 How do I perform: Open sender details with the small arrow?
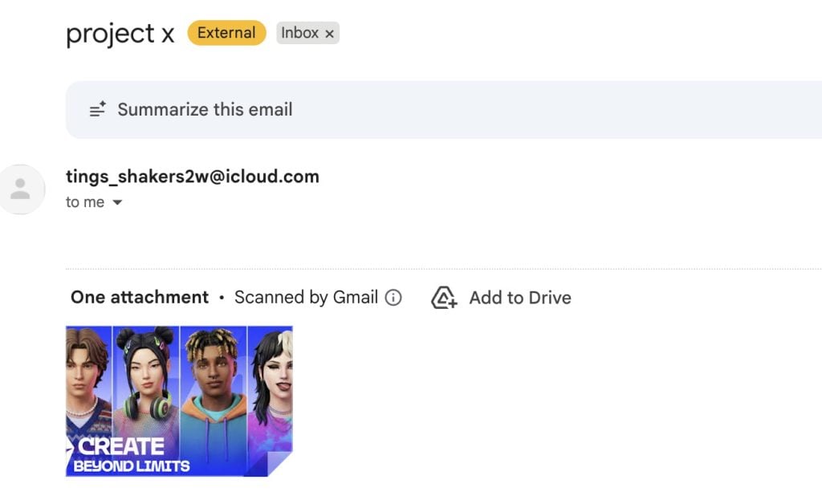point(117,202)
